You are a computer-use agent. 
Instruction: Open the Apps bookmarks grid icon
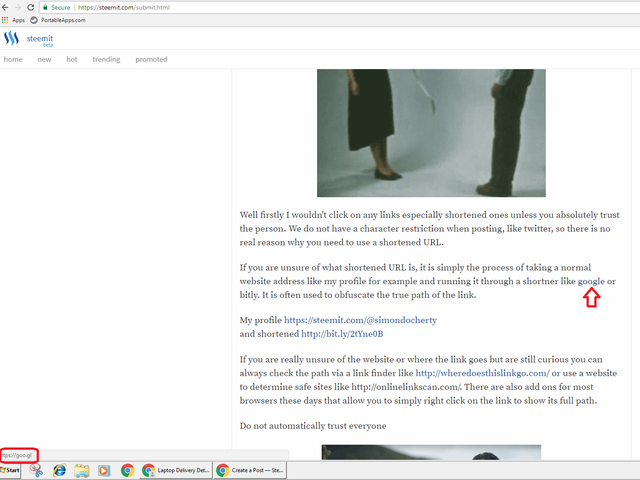pos(5,20)
